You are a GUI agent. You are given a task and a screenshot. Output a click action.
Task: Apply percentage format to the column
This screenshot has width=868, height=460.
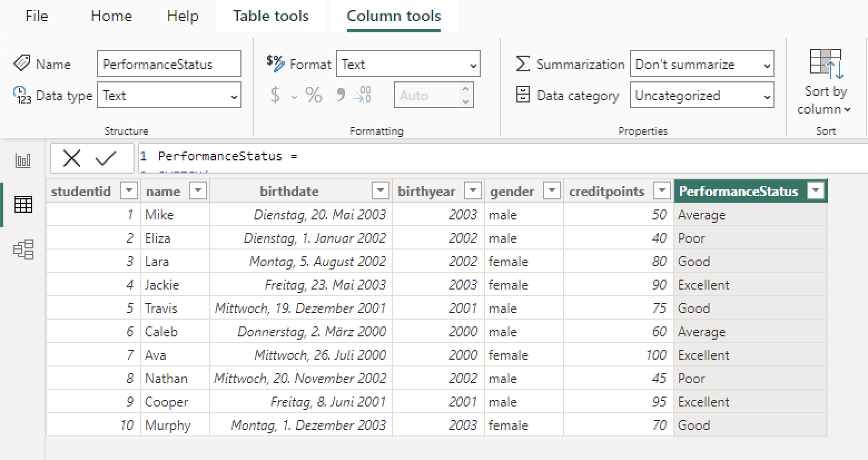coord(313,95)
